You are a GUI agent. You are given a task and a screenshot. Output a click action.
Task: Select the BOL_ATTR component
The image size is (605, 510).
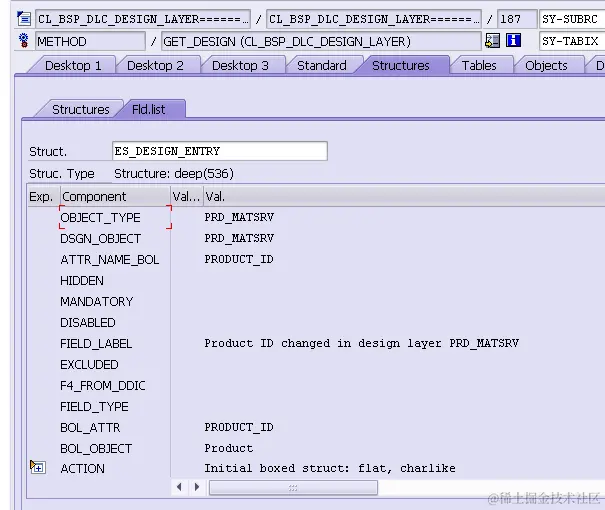(90, 427)
